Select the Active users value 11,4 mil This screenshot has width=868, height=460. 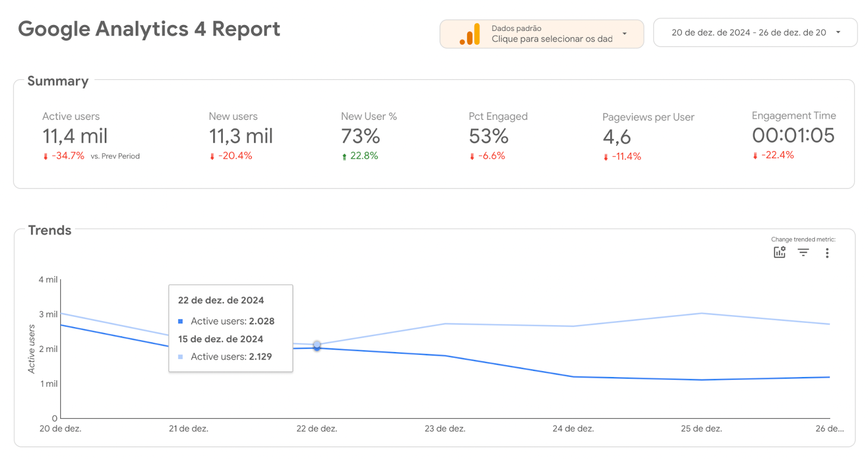(75, 136)
